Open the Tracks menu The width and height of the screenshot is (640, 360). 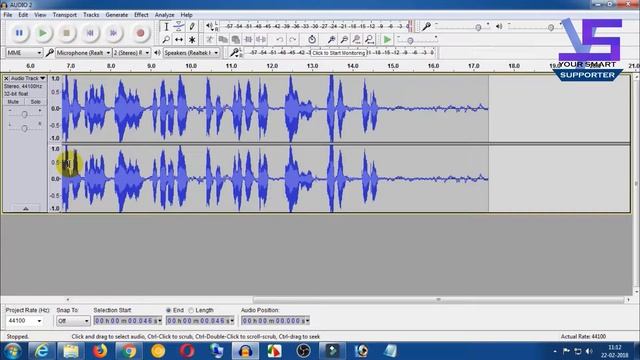click(x=91, y=15)
